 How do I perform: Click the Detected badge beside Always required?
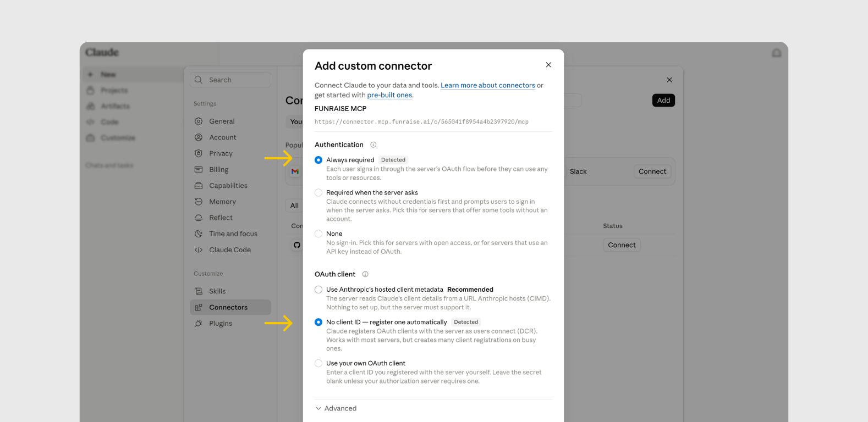(393, 160)
